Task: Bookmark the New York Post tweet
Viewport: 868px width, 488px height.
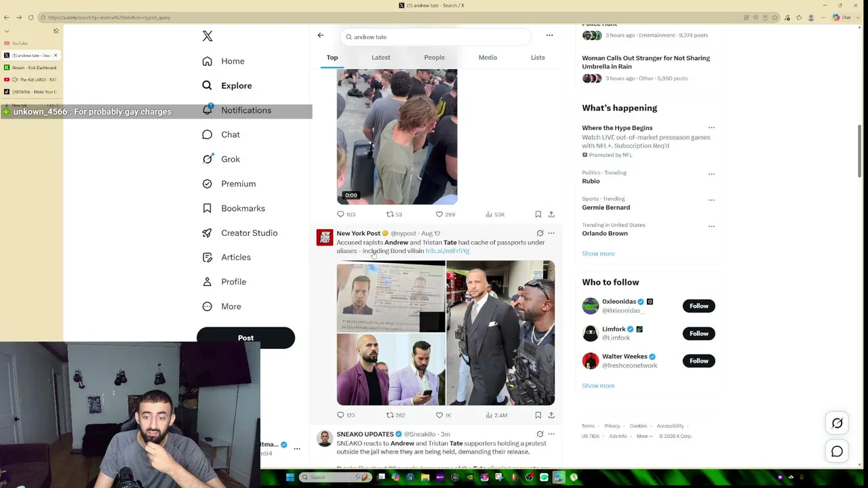Action: click(x=538, y=415)
